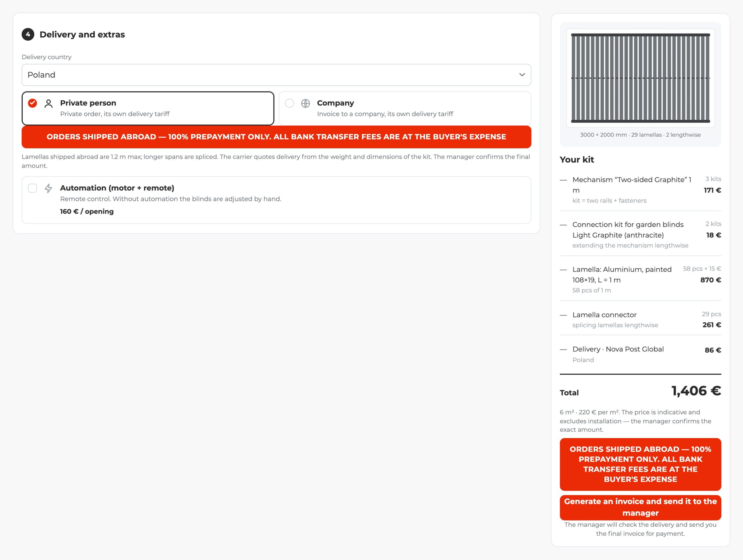Click the red prepayment notice above the invoice button

640,464
